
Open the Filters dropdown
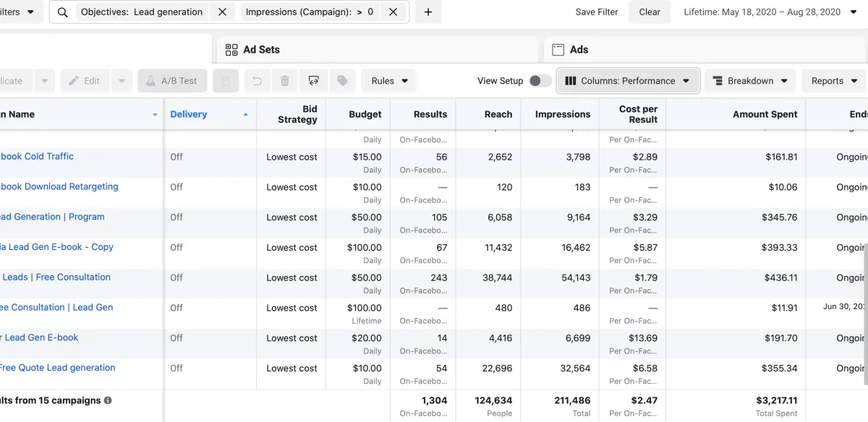click(20, 12)
